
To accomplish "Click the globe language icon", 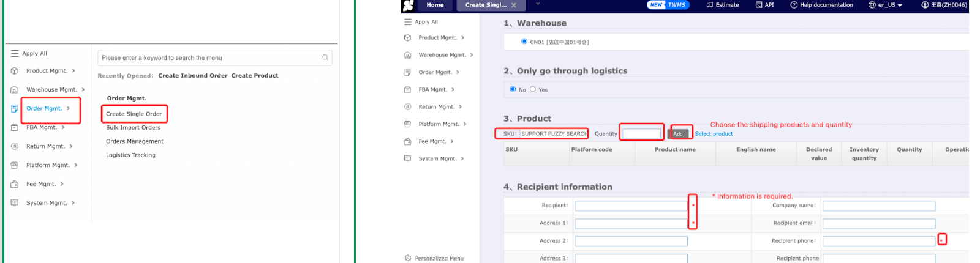I will click(872, 5).
